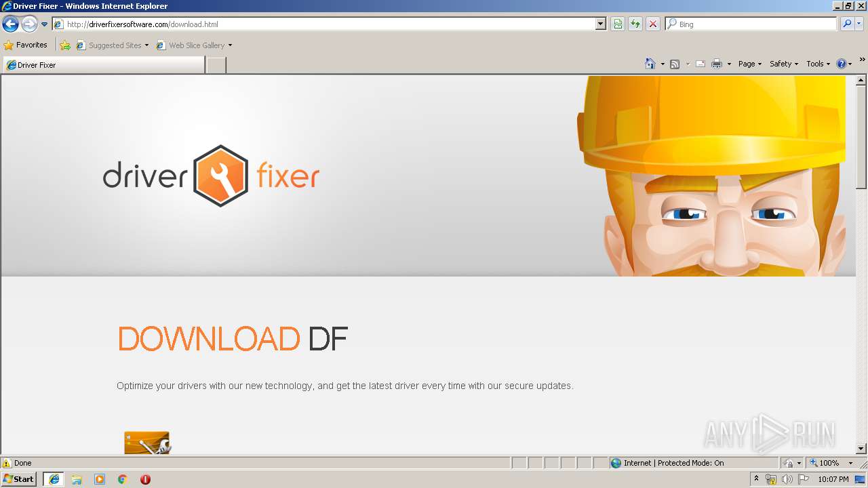Click the toolbar overflow chevron
The width and height of the screenshot is (868, 488).
(x=862, y=60)
